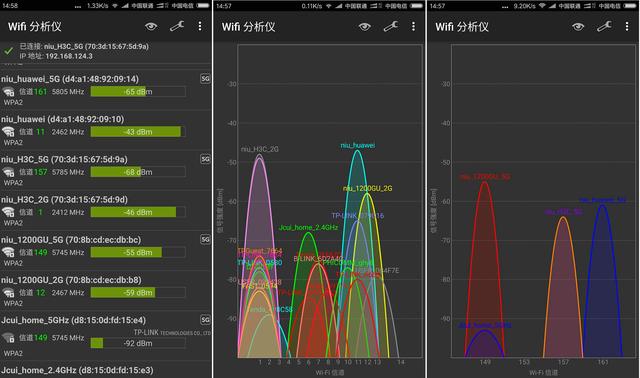Click the -68 dBm signal bar for niu_H3C_5G
The height and width of the screenshot is (378, 640).
[138, 172]
